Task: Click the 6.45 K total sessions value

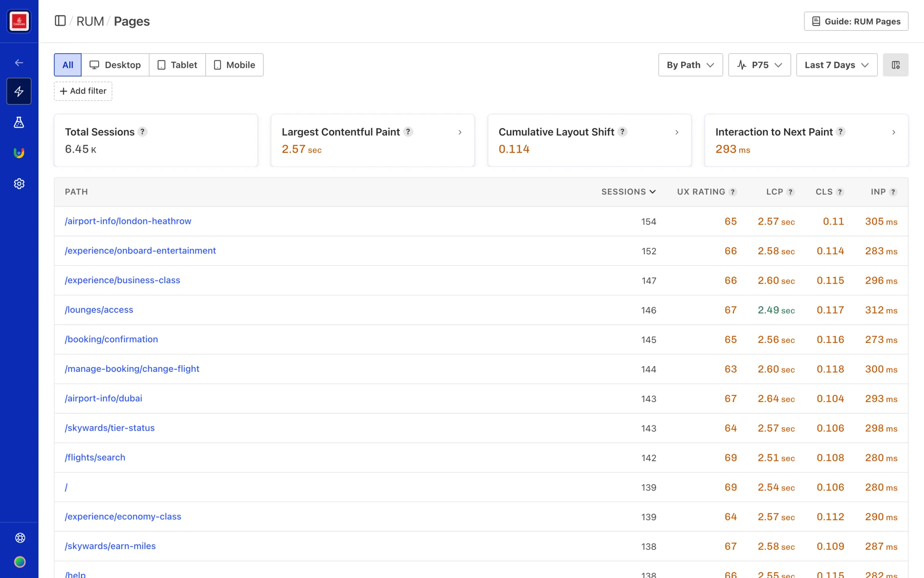Action: coord(80,149)
